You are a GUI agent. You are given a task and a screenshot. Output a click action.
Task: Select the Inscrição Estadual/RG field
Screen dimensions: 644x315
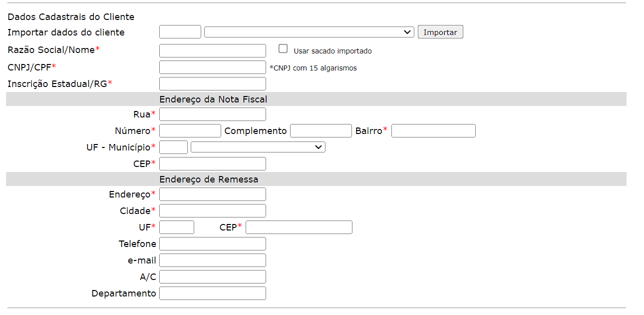(212, 84)
